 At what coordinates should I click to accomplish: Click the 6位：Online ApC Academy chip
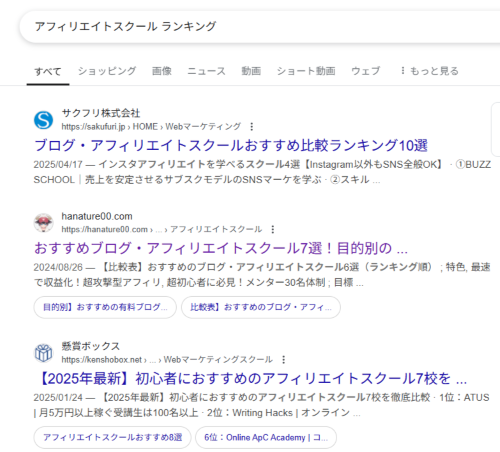tap(266, 437)
